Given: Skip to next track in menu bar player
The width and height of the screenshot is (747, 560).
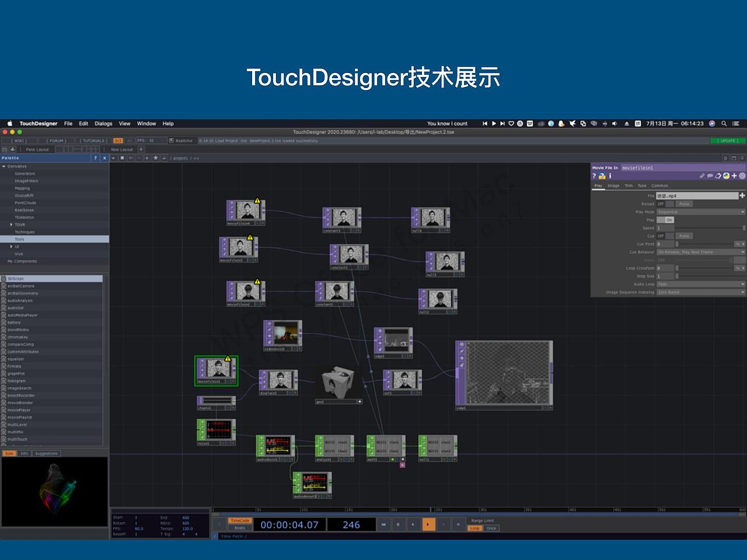Looking at the screenshot, I should coord(502,124).
